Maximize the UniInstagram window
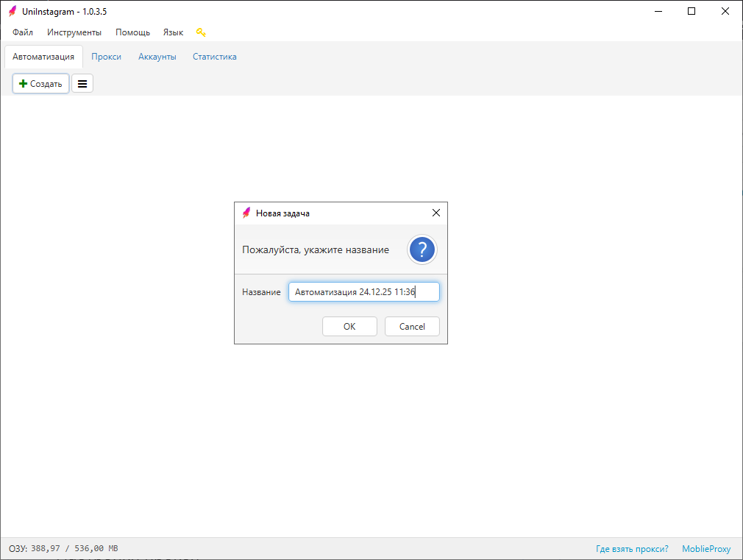743x560 pixels. [692, 11]
